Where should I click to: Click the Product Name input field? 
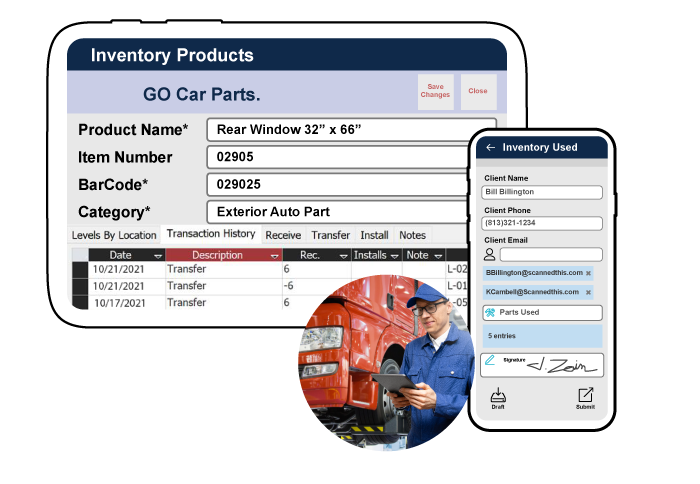[x=352, y=130]
